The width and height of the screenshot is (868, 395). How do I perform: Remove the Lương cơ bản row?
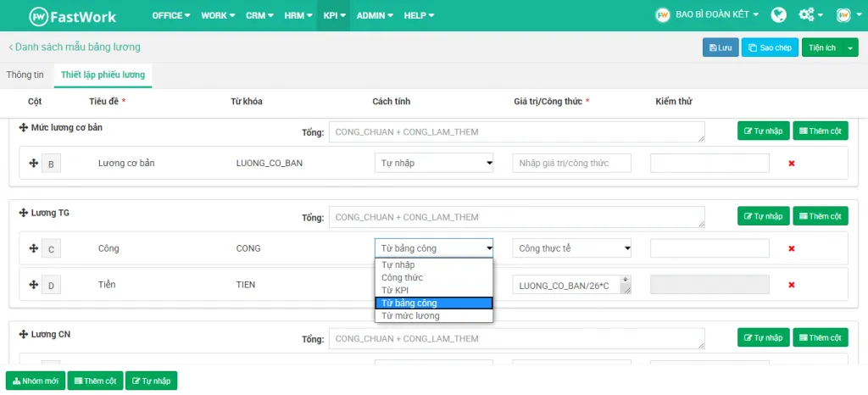point(791,163)
